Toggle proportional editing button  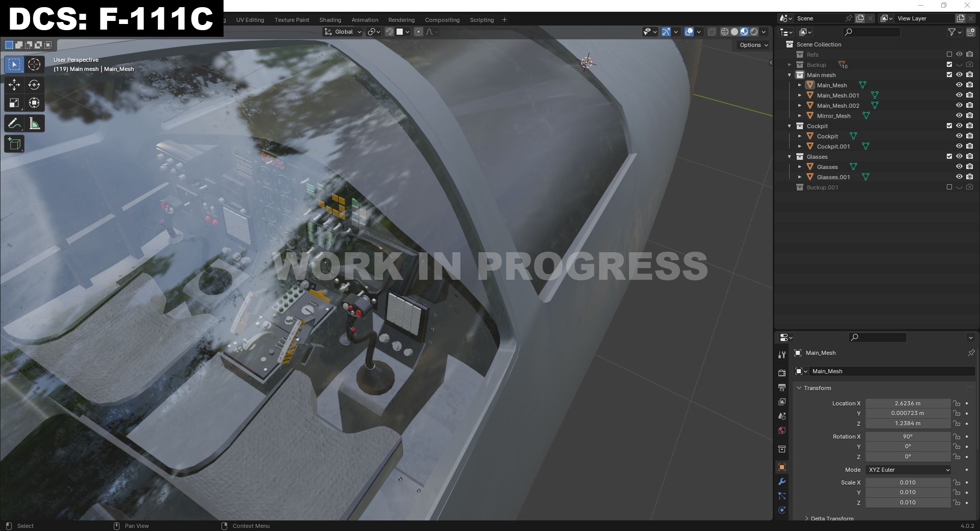(x=419, y=32)
